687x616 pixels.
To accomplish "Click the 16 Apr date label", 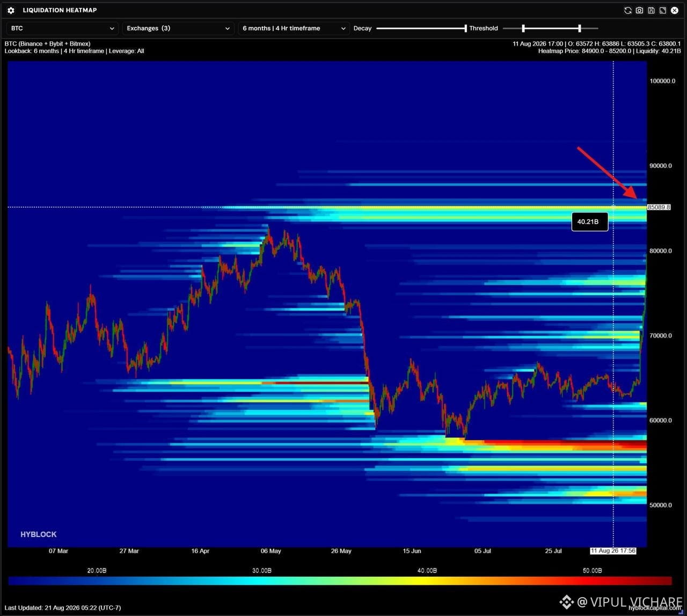I will tap(200, 551).
